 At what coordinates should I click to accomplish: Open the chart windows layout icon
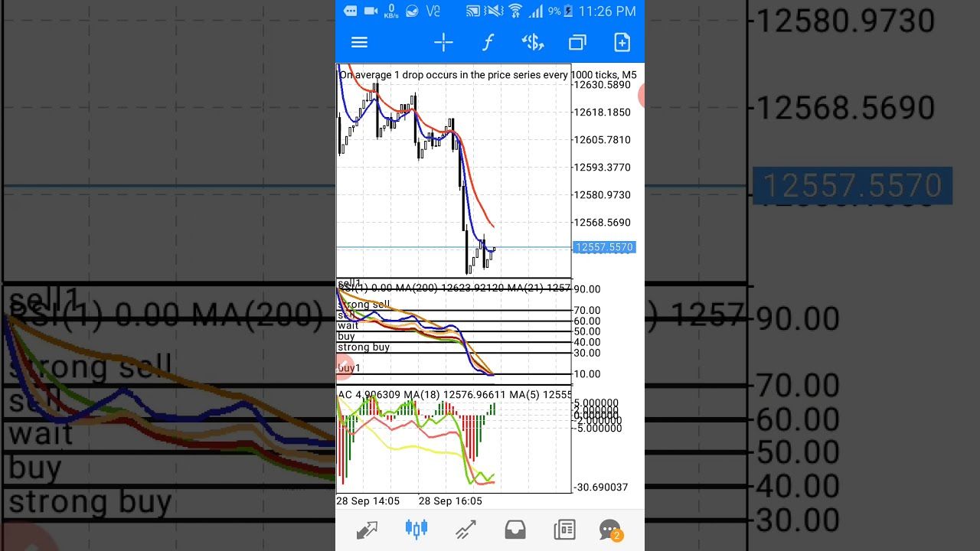(577, 43)
